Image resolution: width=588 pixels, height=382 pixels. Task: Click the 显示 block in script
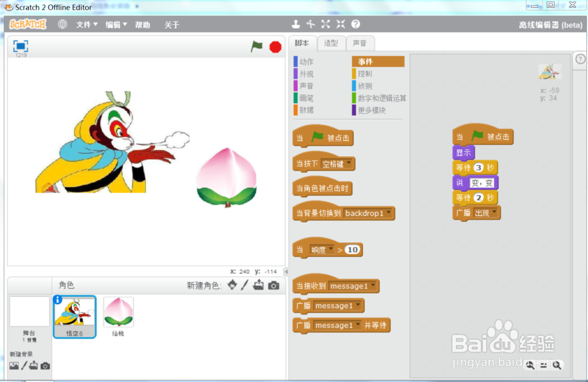(x=463, y=153)
